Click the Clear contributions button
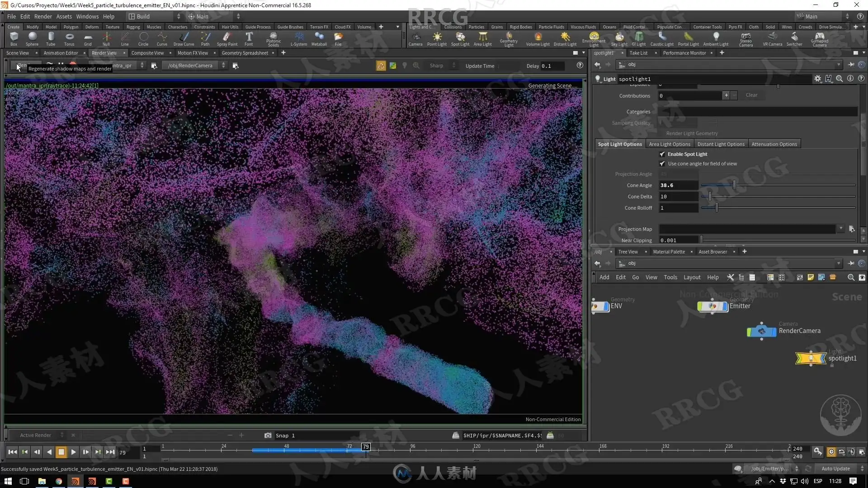The width and height of the screenshot is (868, 488). coord(751,95)
